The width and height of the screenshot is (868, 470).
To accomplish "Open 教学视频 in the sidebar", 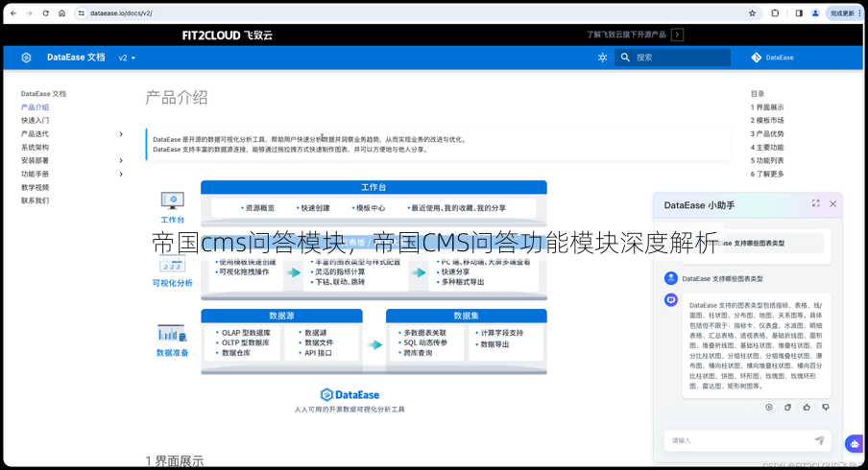I will coord(35,187).
